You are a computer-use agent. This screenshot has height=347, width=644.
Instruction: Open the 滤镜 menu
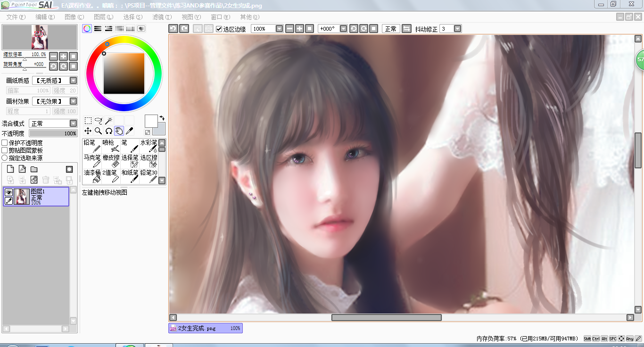click(x=162, y=17)
